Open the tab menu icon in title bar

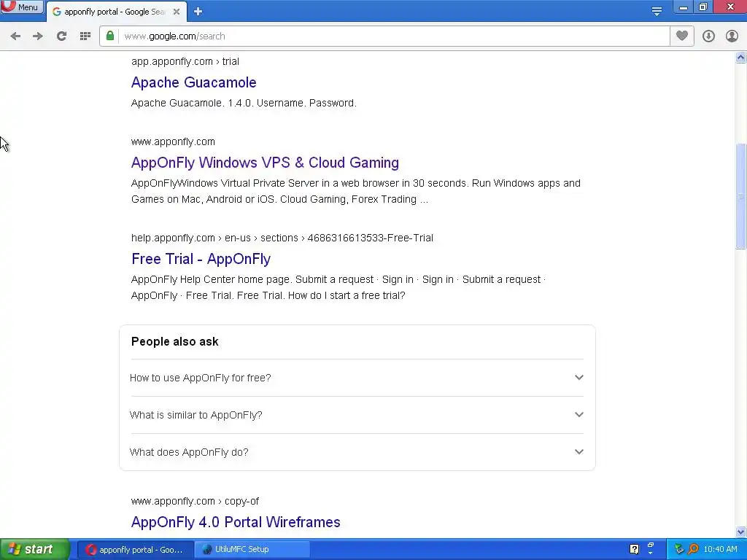(x=657, y=12)
